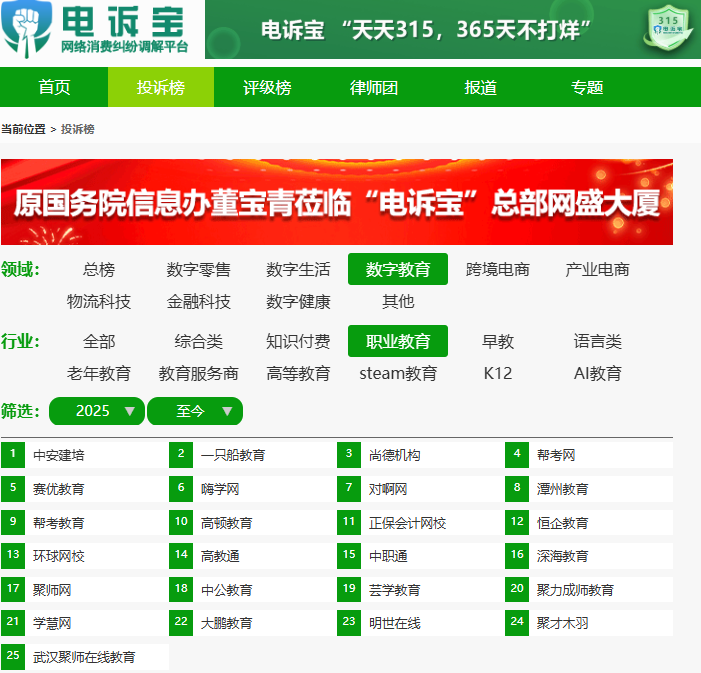Open the 专题 navigation item
This screenshot has height=673, width=701.
point(587,87)
